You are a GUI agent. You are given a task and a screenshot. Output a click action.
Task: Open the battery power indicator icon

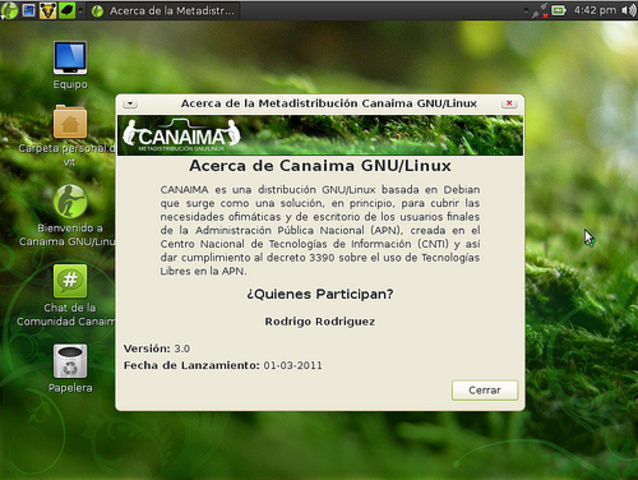[559, 11]
